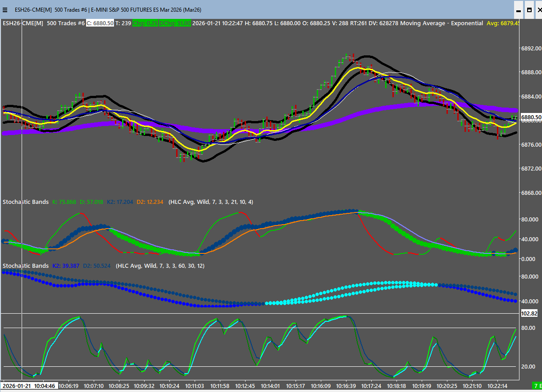Open the hamburger menu in title bar

(5, 9)
